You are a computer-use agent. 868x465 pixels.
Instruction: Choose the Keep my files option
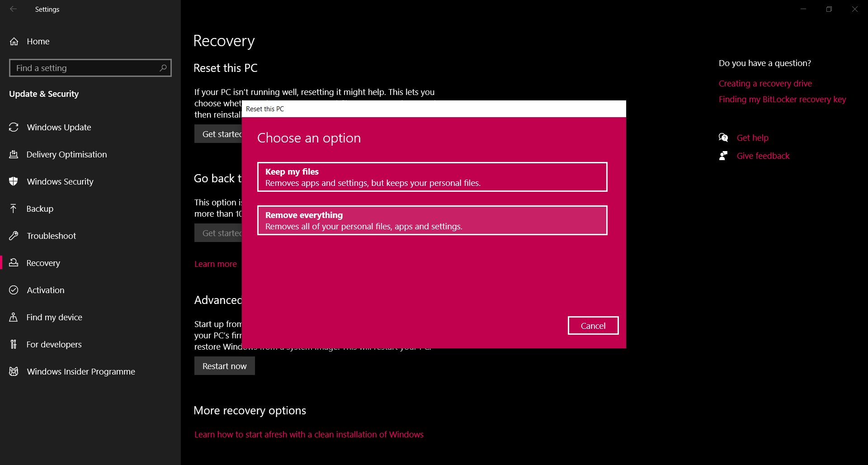pyautogui.click(x=432, y=177)
